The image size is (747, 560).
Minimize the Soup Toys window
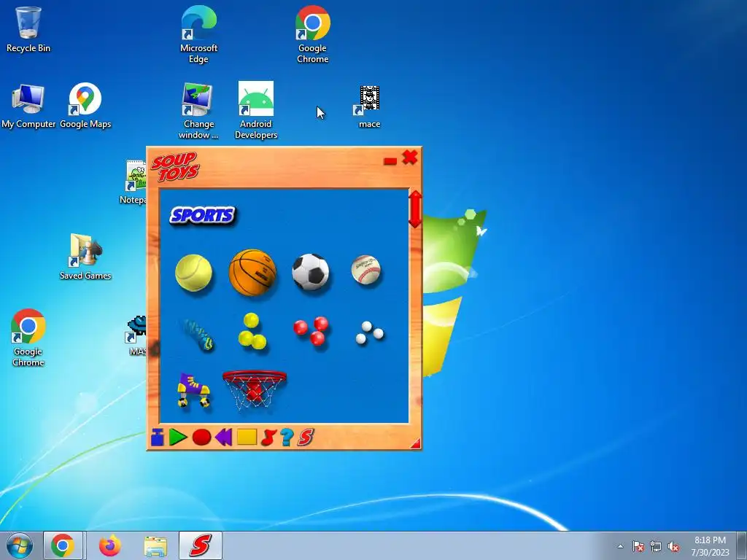pyautogui.click(x=390, y=161)
